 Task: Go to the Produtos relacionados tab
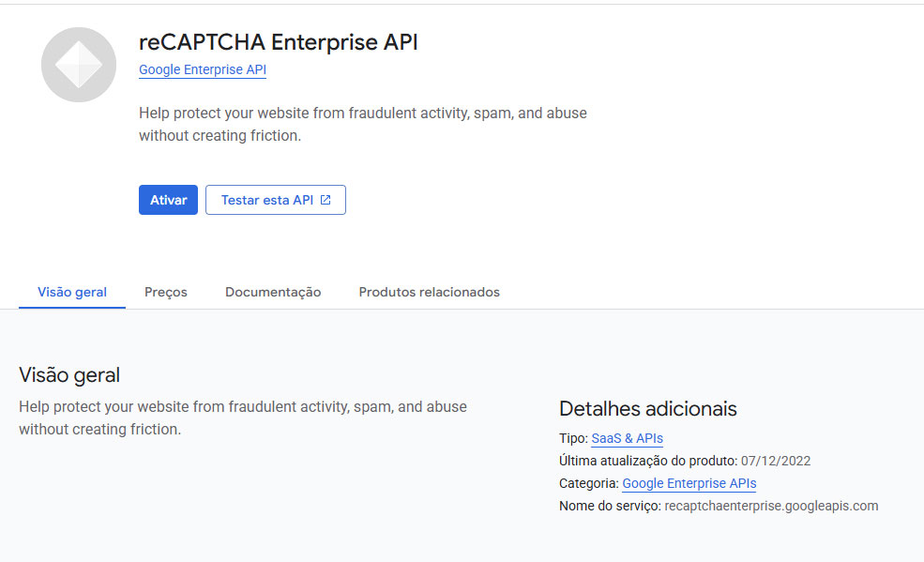(x=429, y=292)
